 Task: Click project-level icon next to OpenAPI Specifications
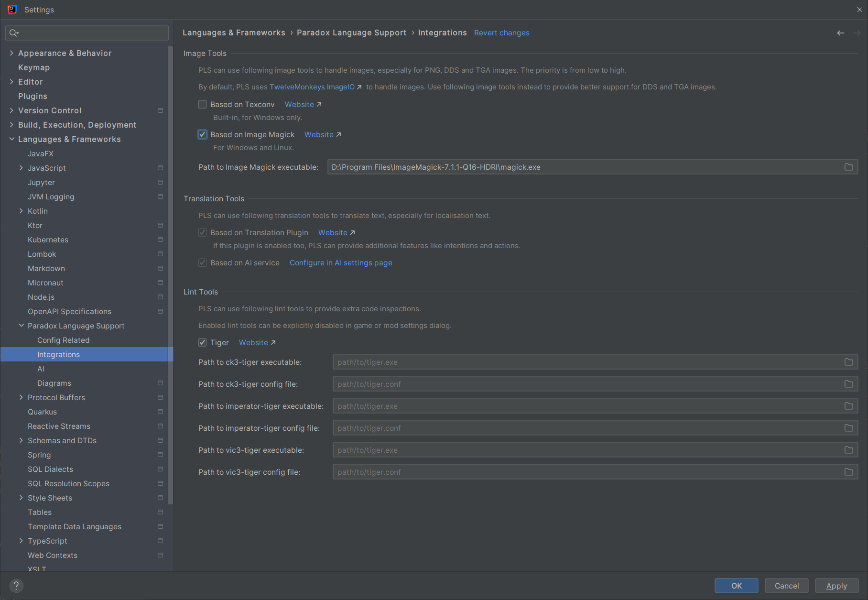click(x=160, y=311)
